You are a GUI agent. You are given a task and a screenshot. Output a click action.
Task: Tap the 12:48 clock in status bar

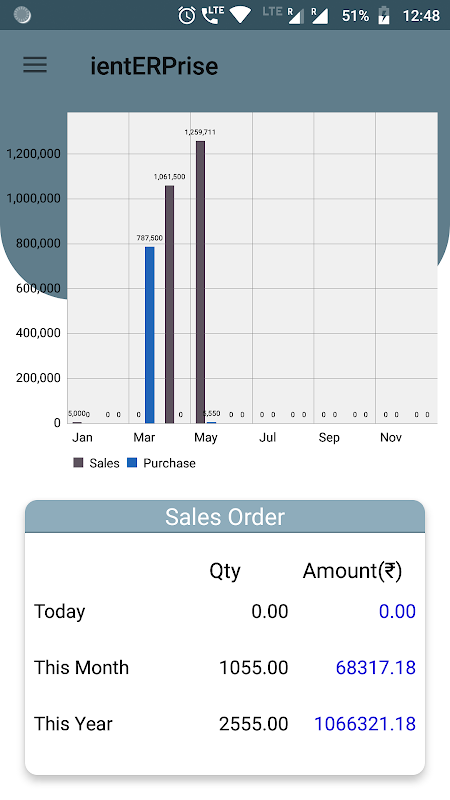[421, 16]
